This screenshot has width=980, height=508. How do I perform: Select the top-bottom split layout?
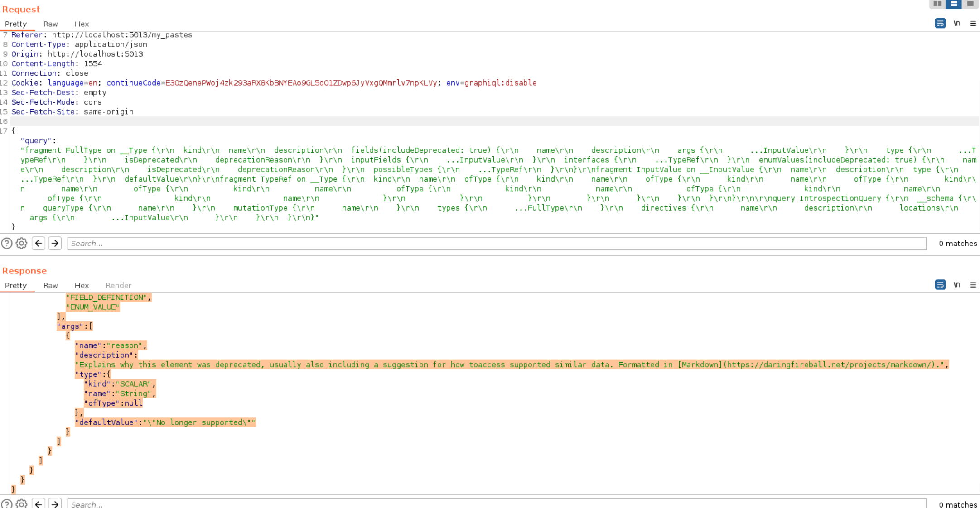pos(954,4)
